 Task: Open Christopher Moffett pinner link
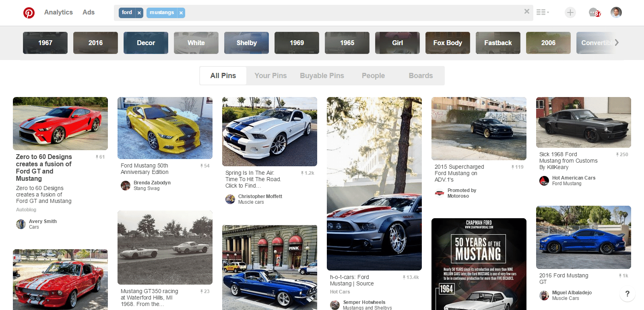260,196
